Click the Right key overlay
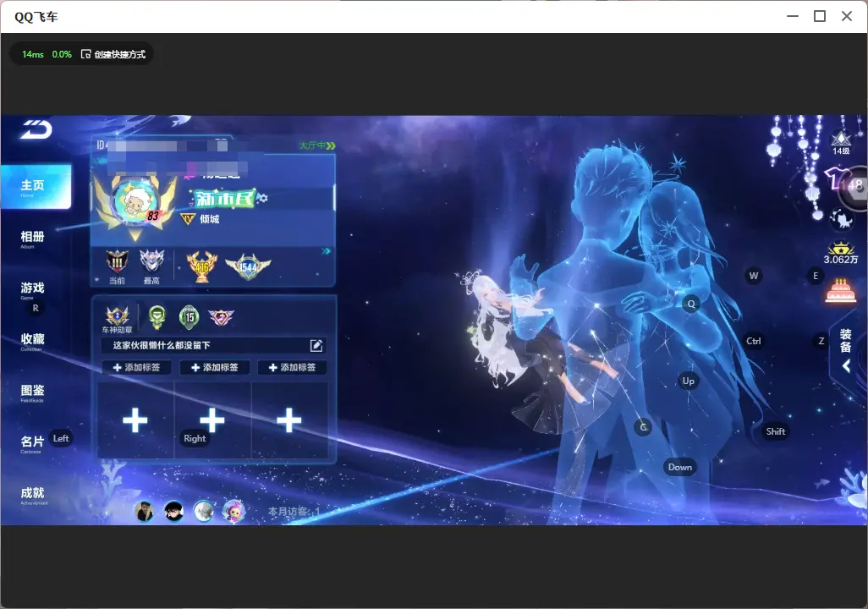This screenshot has width=868, height=609. (195, 438)
